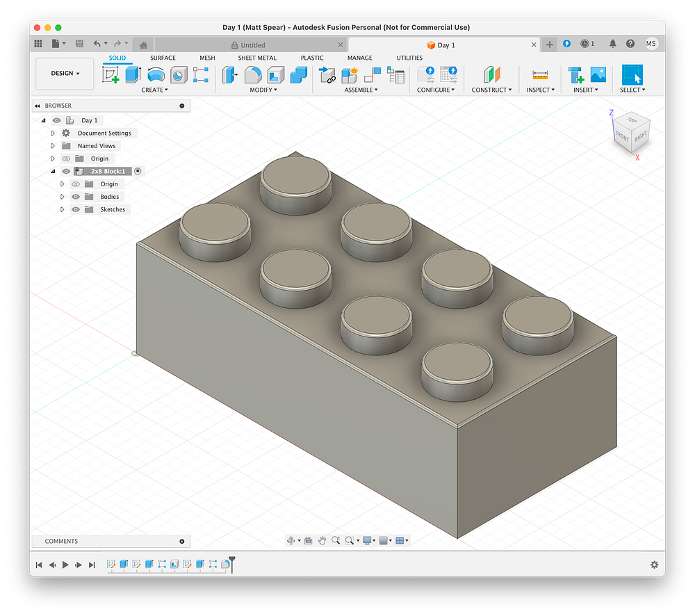Click the Insert Canvas image icon
Image resolution: width=695 pixels, height=616 pixels.
(x=598, y=75)
